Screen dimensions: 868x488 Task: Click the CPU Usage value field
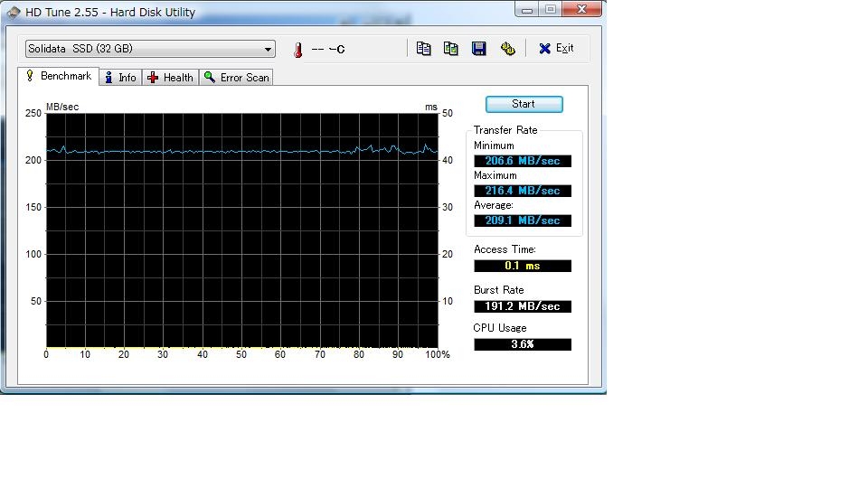[x=523, y=344]
